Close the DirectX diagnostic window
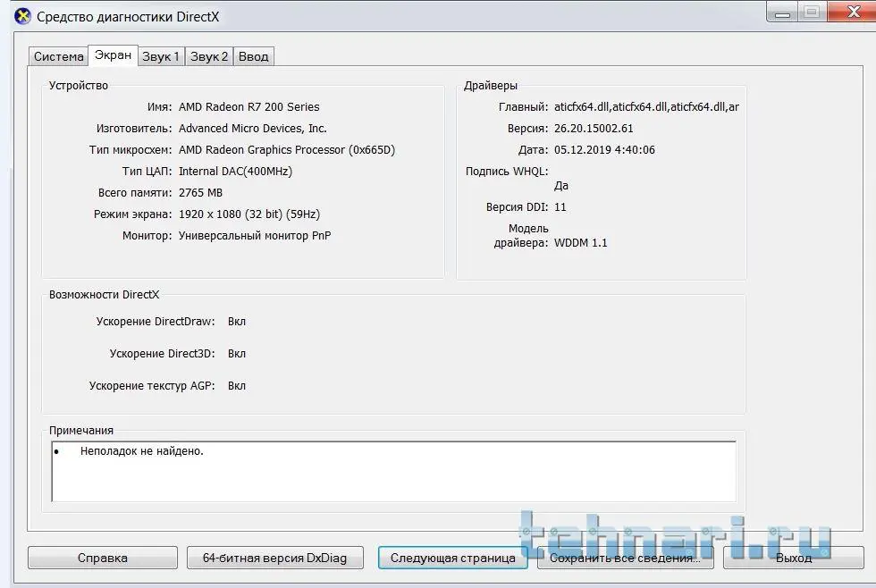Image resolution: width=876 pixels, height=588 pixels. [853, 12]
